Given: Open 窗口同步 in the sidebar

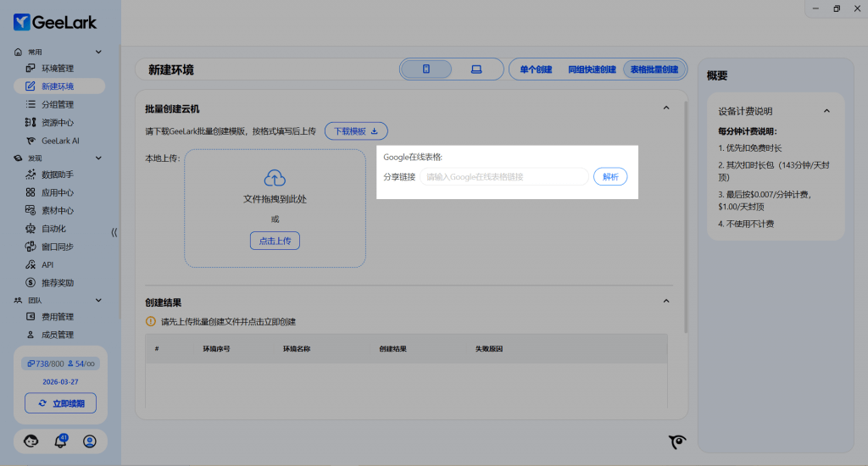Looking at the screenshot, I should point(58,247).
